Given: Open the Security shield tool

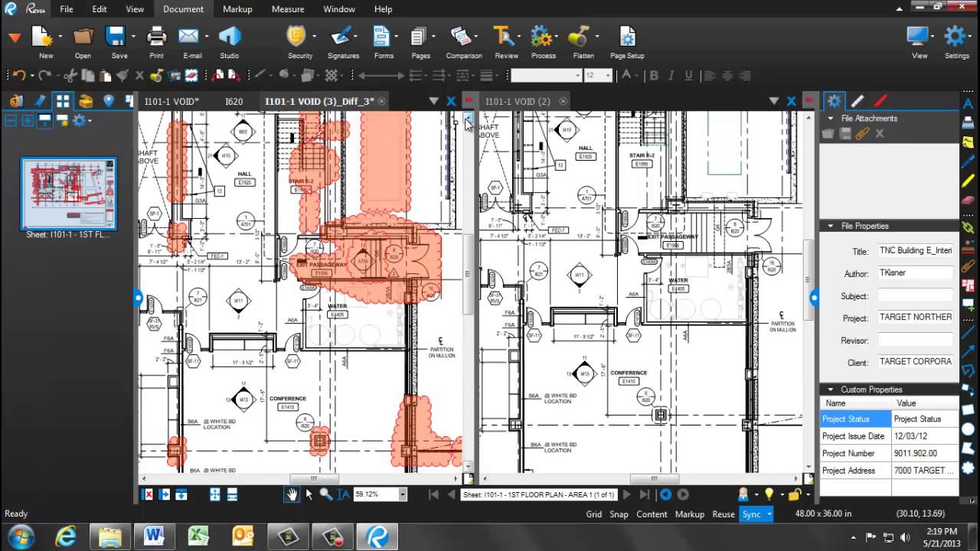Looking at the screenshot, I should (296, 37).
